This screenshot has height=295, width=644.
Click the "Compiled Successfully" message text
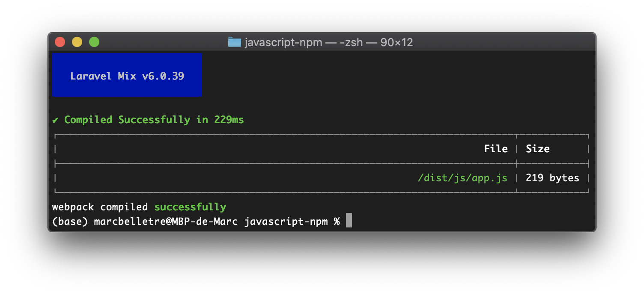coord(127,120)
